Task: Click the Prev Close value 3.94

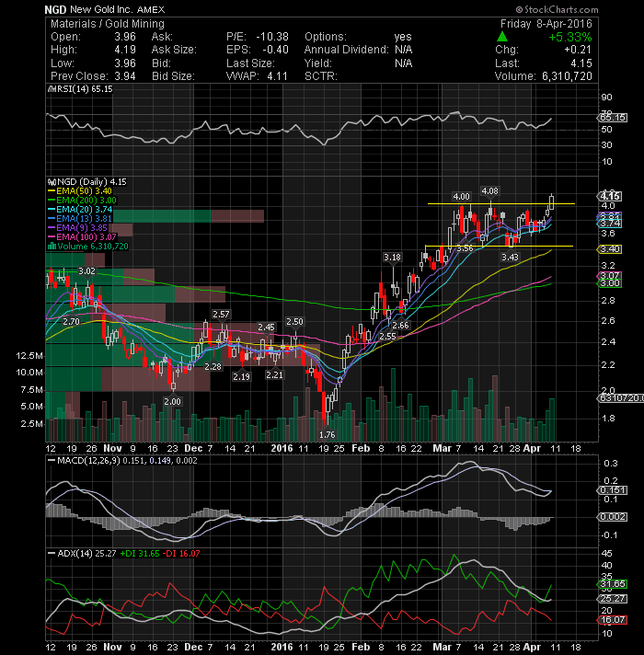Action: point(125,76)
